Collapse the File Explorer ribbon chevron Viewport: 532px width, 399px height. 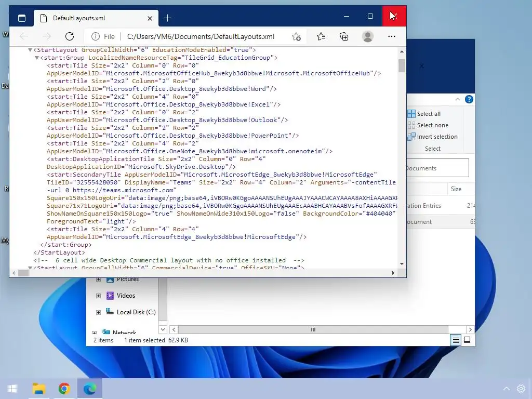(457, 99)
